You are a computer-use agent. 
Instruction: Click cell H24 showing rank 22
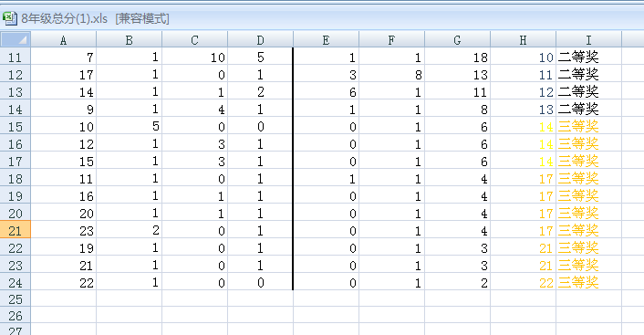point(524,282)
